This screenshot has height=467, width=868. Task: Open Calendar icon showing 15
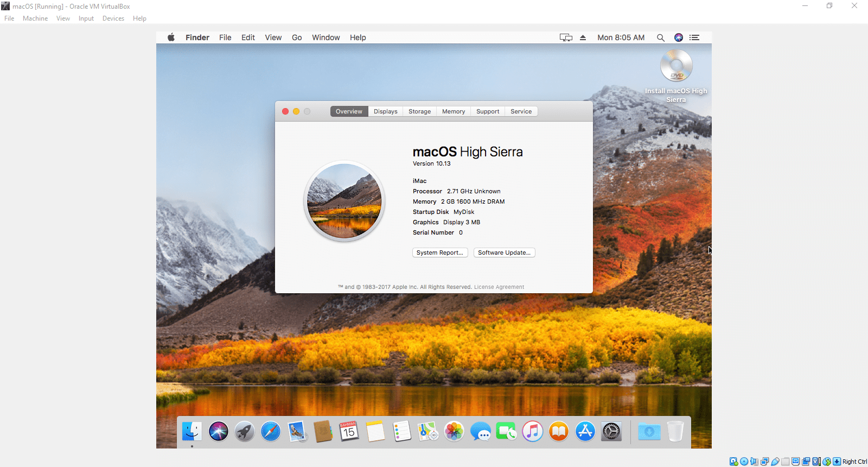(349, 432)
